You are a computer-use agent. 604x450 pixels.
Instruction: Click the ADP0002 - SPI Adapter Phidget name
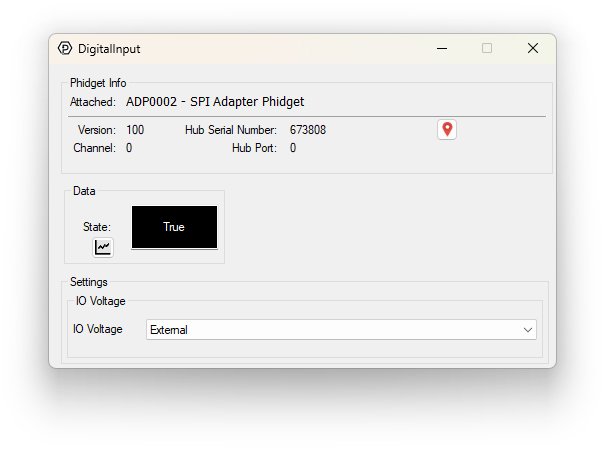[215, 102]
